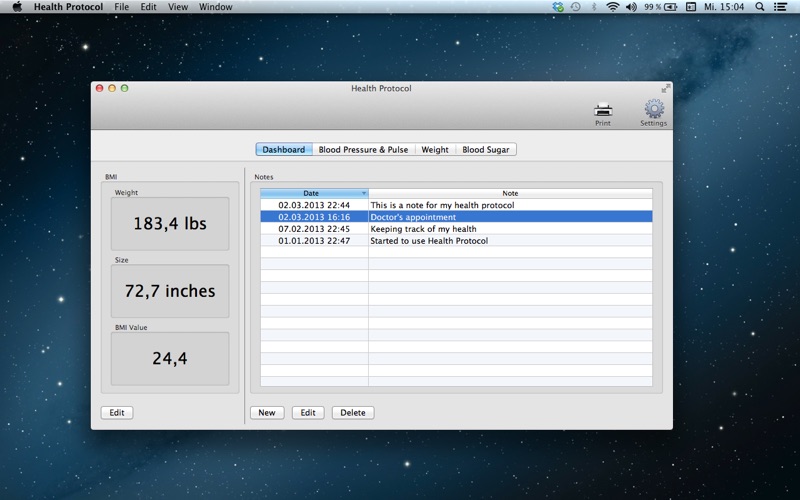Switch to the Blood Sugar tab
Image resolution: width=800 pixels, height=500 pixels.
click(486, 149)
